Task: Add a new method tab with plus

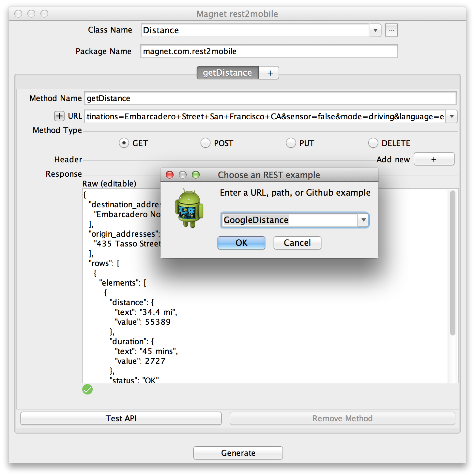Action: coord(270,73)
